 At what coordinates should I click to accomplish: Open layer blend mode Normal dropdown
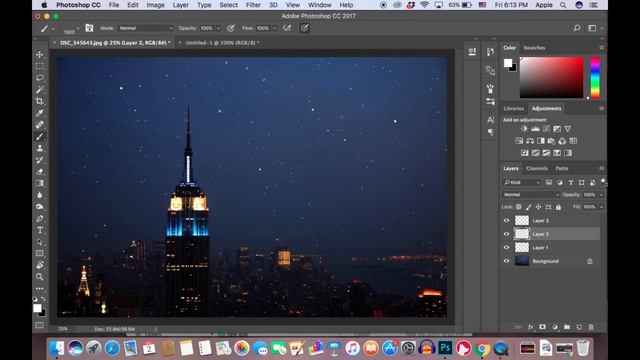point(531,195)
